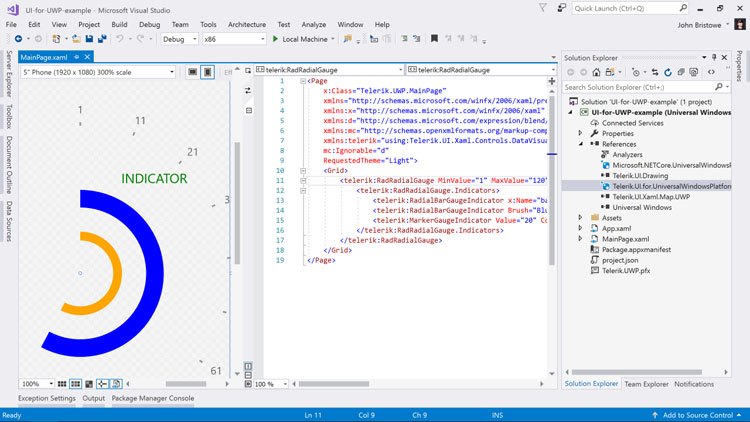The height and width of the screenshot is (422, 750).
Task: Click the search magnifier in Solution Explorer
Action: 718,87
